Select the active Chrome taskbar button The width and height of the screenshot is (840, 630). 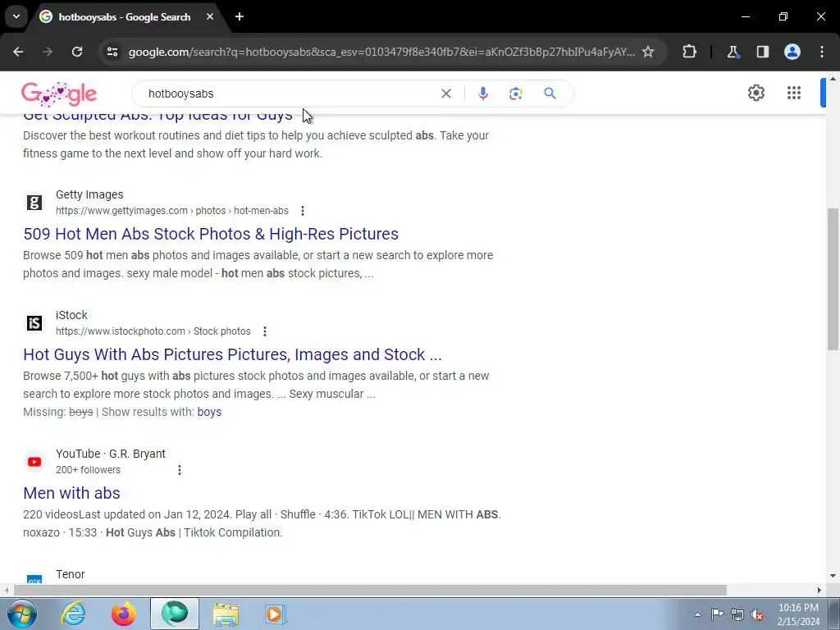tap(175, 614)
